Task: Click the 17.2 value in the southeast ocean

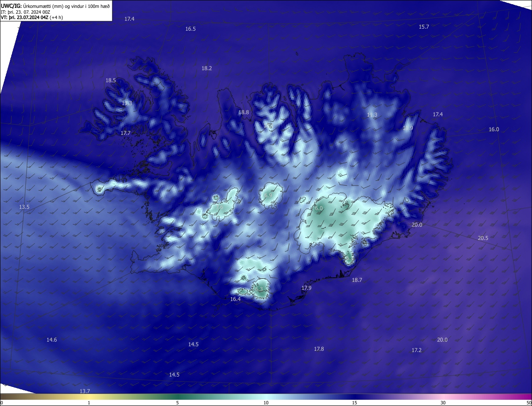Action: point(416,350)
